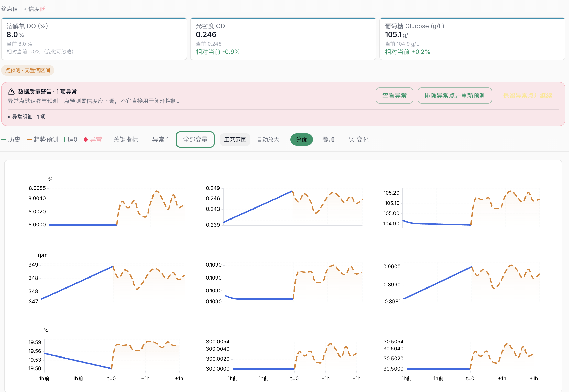569x392 pixels.
Task: Toggle the 自动放大 scale option
Action: click(268, 140)
